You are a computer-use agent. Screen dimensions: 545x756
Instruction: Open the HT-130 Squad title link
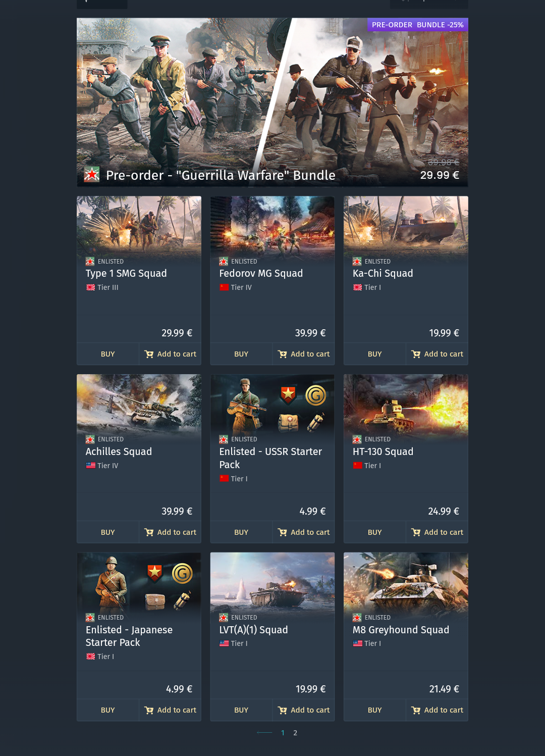click(383, 451)
